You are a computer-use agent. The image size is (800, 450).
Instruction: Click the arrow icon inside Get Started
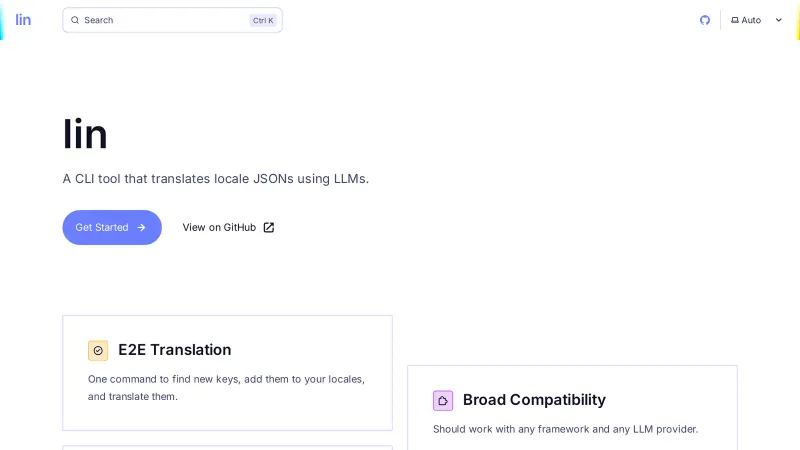coord(141,227)
